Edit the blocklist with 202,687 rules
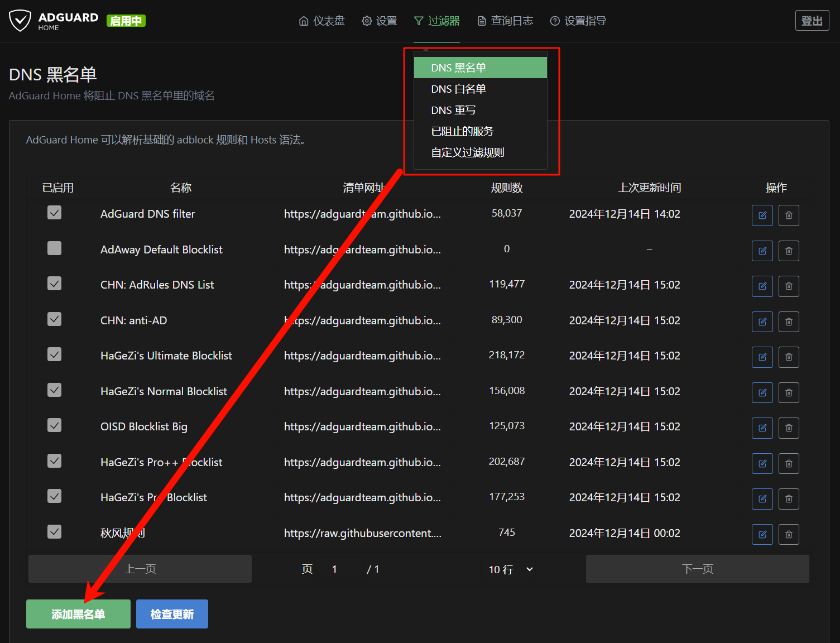The image size is (840, 643). [762, 463]
